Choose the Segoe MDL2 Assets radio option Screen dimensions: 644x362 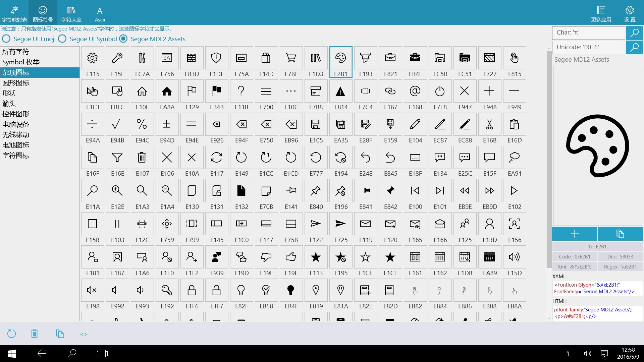click(x=123, y=39)
